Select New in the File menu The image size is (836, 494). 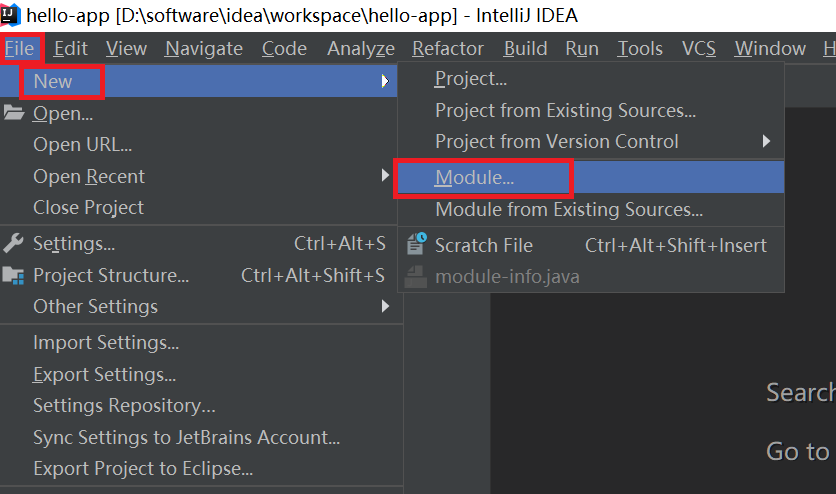coord(198,81)
